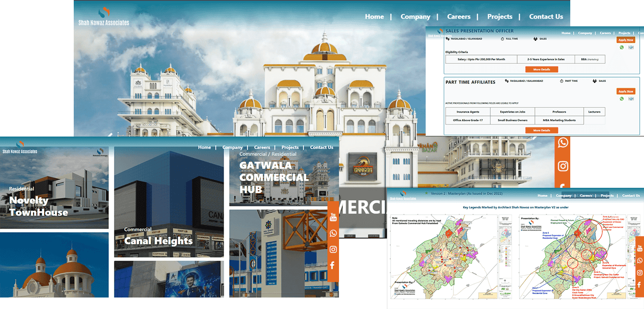Open the Canal Heights project card

click(169, 202)
